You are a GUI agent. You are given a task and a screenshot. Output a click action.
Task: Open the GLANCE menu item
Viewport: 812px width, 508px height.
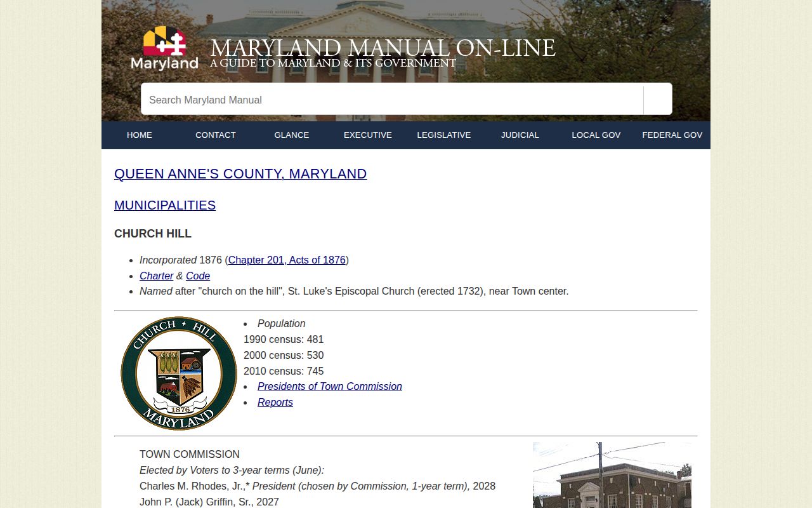point(292,135)
